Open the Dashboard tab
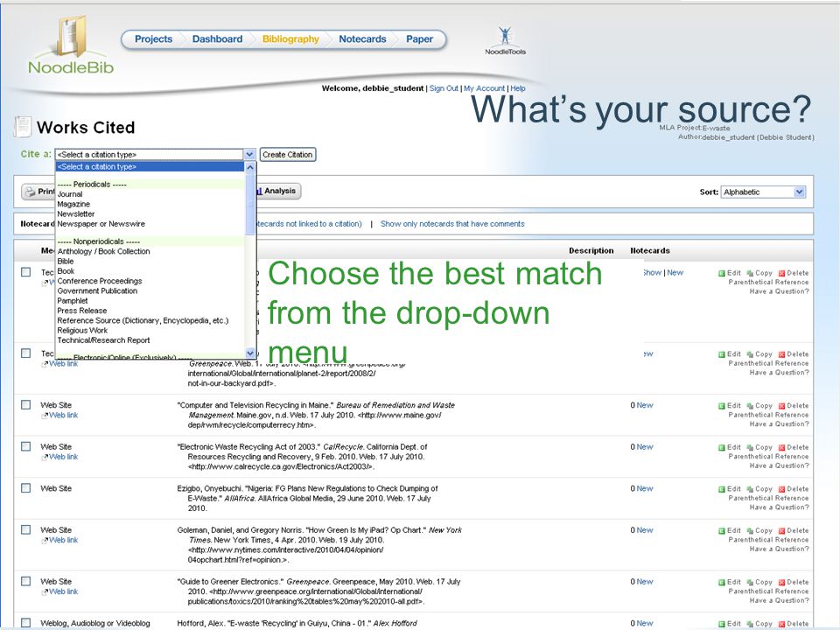Screen dimensions: 840x630 217,39
